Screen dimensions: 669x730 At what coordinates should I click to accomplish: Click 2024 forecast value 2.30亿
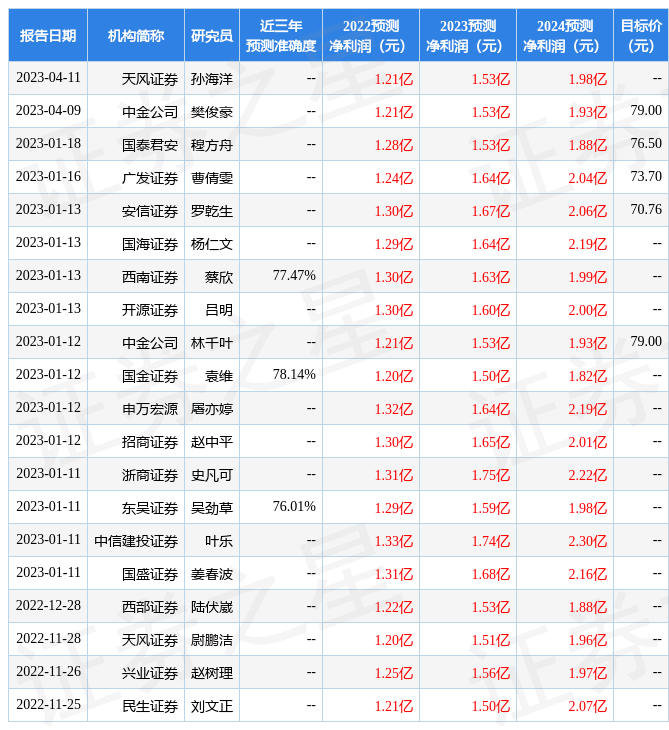[x=588, y=541]
